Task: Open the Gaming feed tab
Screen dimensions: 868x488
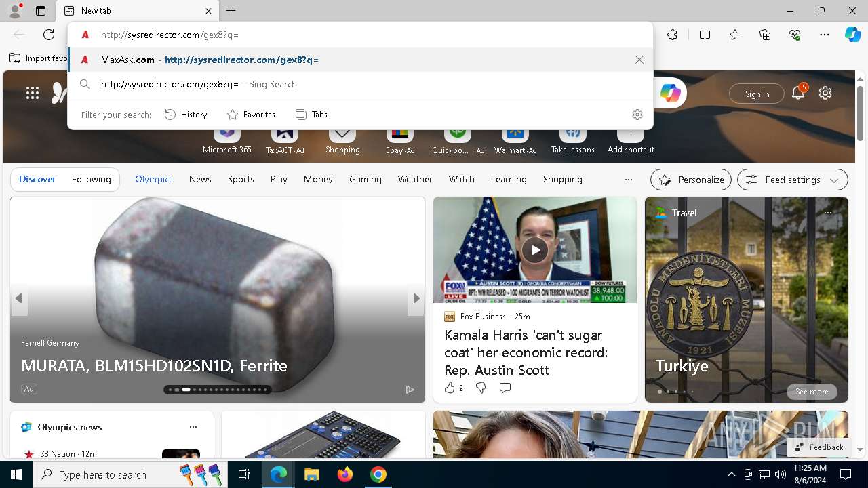Action: tap(366, 179)
